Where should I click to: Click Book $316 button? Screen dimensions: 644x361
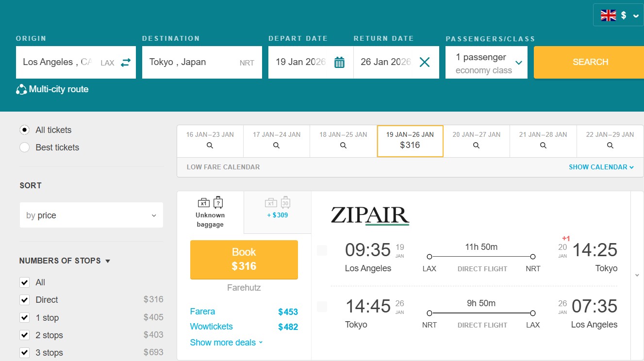[x=244, y=259]
